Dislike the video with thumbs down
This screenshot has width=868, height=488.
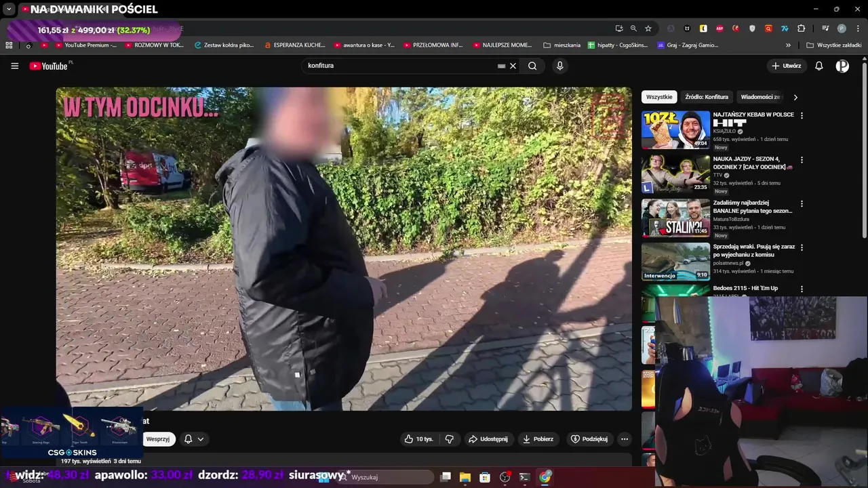tap(449, 439)
